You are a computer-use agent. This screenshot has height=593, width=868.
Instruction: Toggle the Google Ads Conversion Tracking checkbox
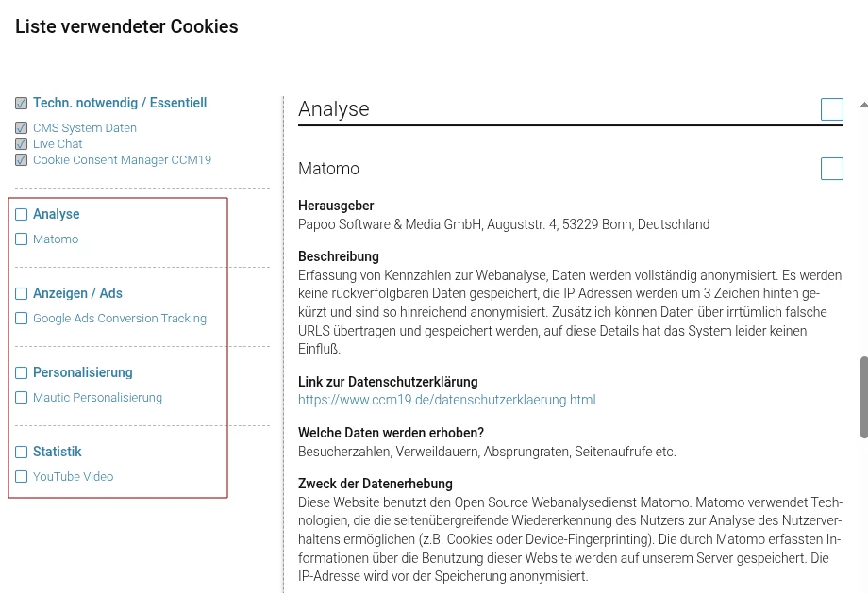[22, 319]
